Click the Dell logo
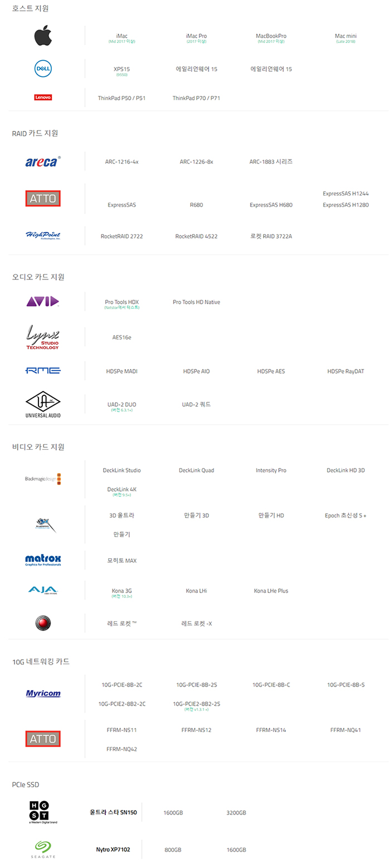The image size is (390, 868). point(43,69)
